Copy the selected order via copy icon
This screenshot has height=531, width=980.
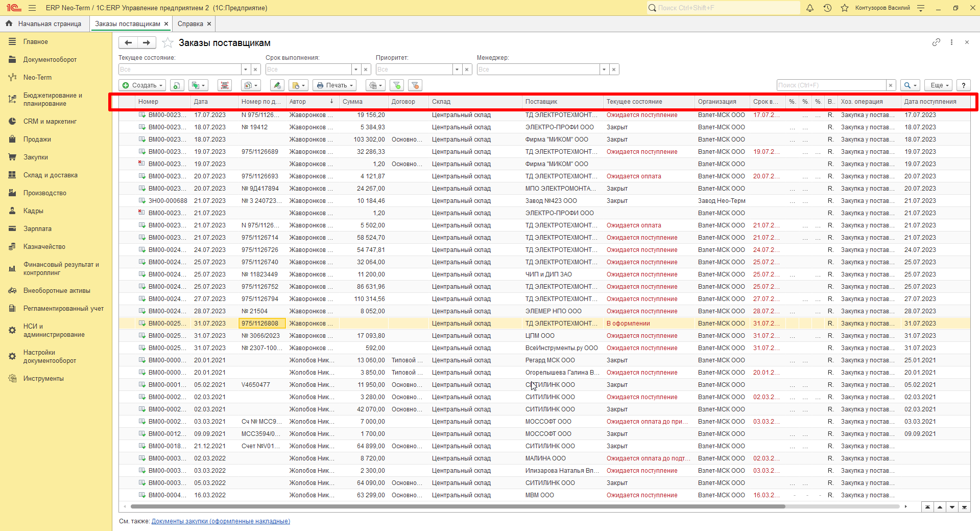coord(177,85)
